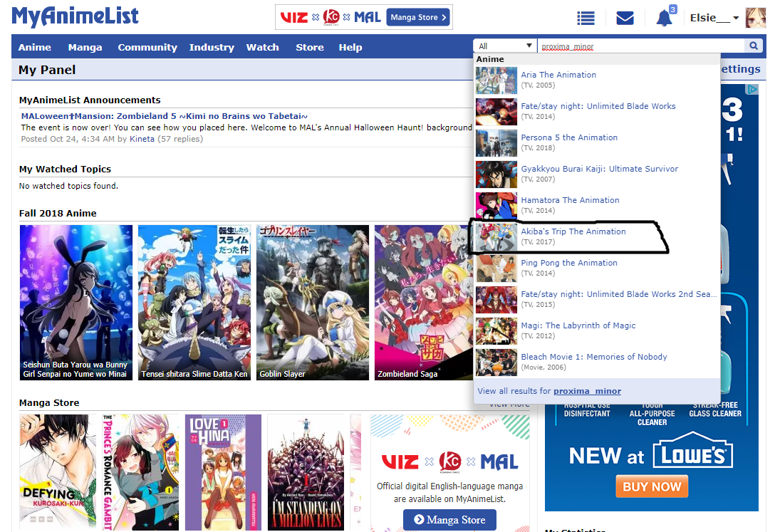Click the AdChoices icon on the ad
This screenshot has height=532, width=775.
[x=752, y=90]
